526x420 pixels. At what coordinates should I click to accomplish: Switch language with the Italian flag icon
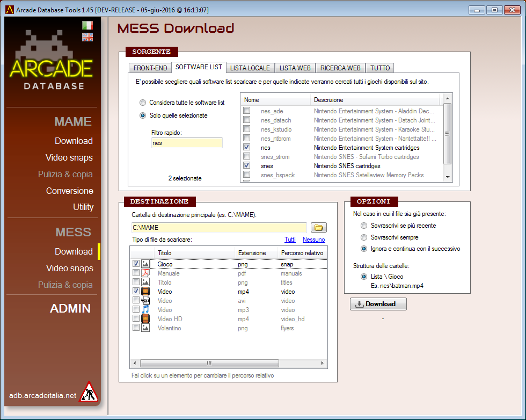pos(87,25)
